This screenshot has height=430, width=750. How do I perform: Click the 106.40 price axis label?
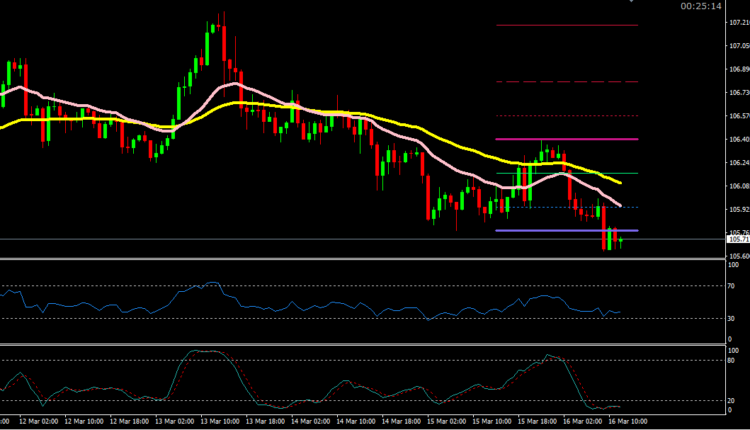(739, 139)
